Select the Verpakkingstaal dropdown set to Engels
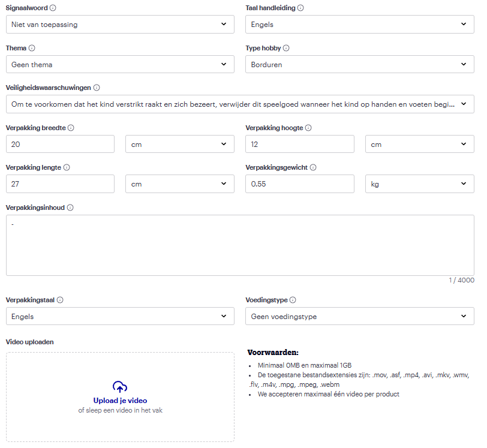 [x=120, y=316]
